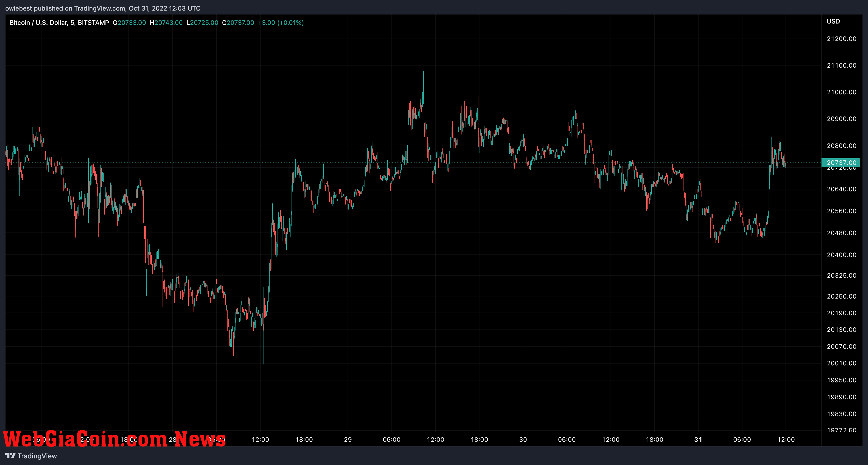The height and width of the screenshot is (465, 868).
Task: Click the current price tag 20737.00
Action: (x=841, y=163)
